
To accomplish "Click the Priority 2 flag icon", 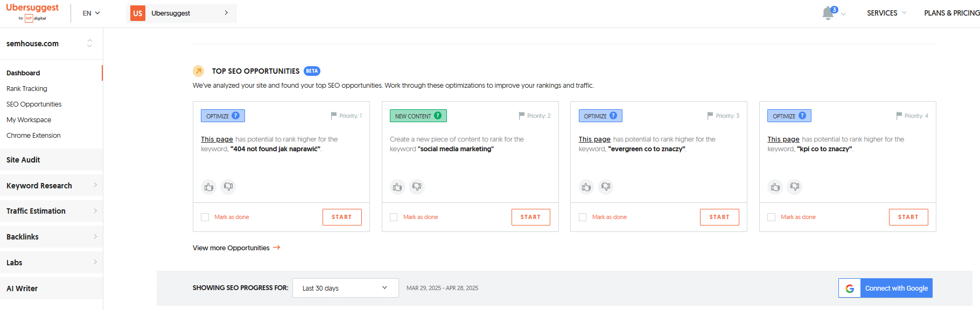I will click(x=522, y=116).
